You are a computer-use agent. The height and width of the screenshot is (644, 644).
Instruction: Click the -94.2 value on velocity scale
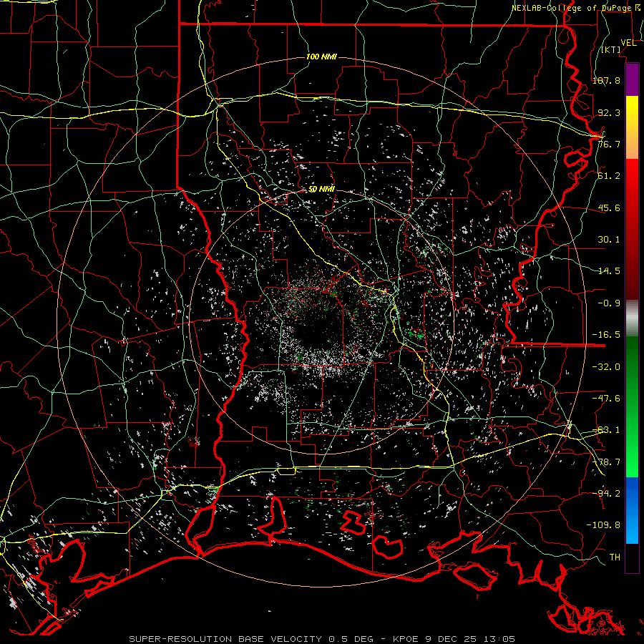[606, 493]
